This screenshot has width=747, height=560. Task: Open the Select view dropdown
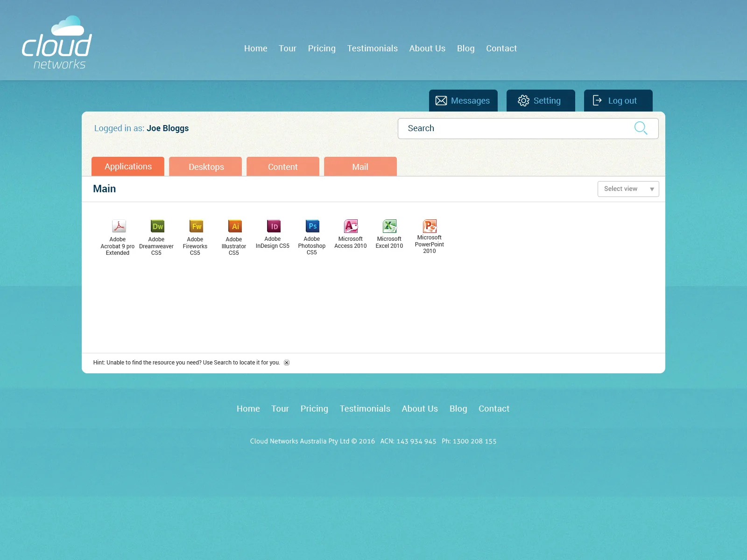click(628, 189)
